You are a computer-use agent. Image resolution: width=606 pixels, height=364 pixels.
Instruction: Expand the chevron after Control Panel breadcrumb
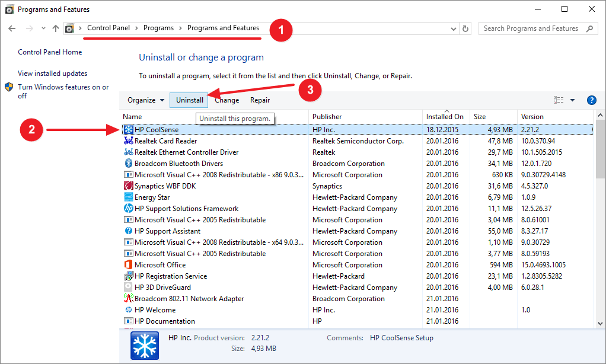tap(137, 28)
